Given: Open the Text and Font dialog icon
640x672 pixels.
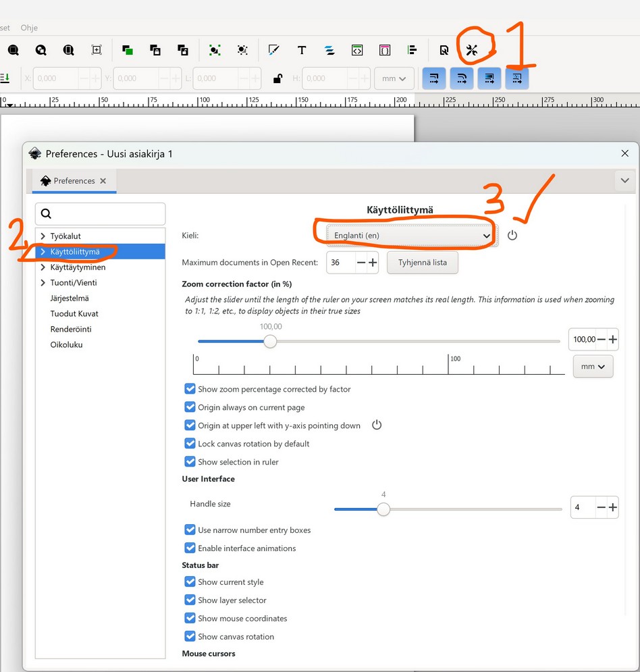Looking at the screenshot, I should point(302,50).
